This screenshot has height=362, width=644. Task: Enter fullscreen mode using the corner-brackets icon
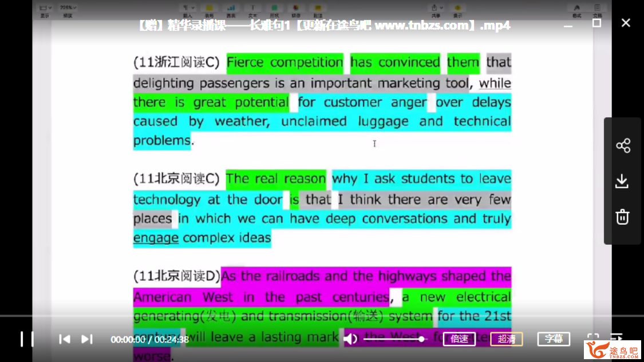[593, 338]
